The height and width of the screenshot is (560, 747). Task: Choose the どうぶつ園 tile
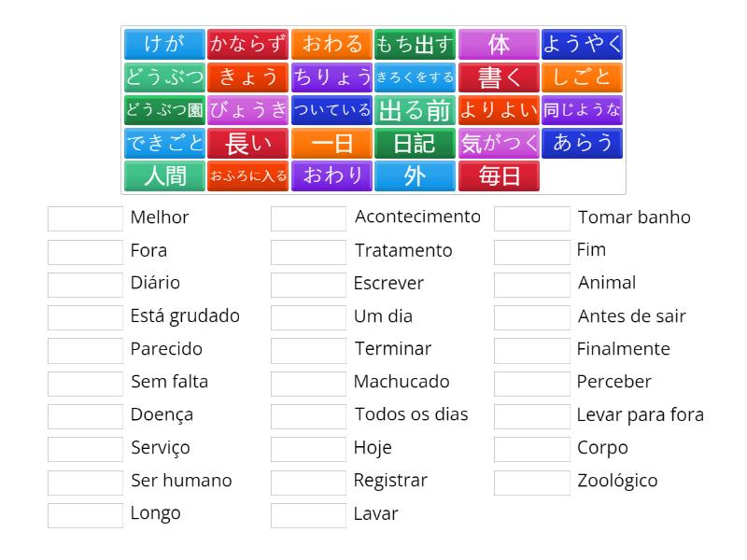click(x=164, y=109)
